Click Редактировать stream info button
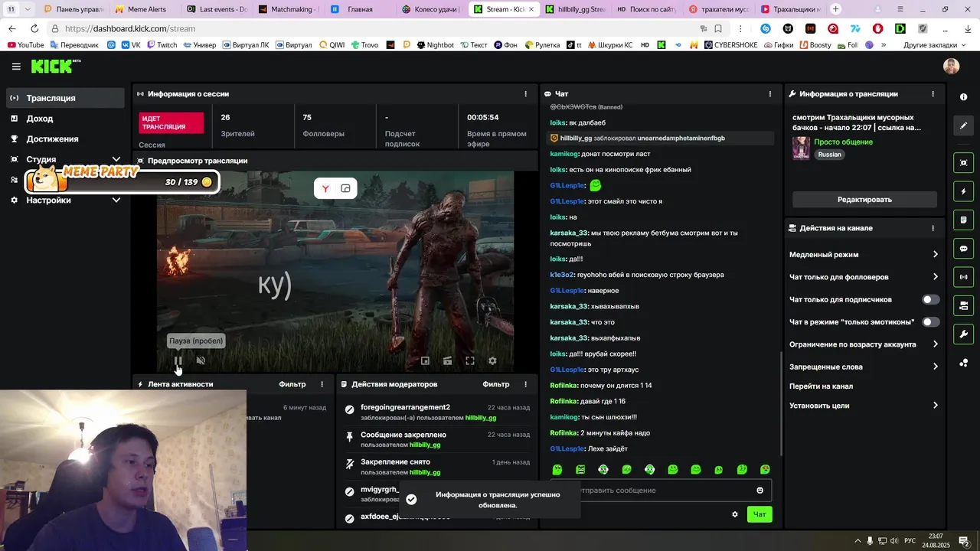The height and width of the screenshot is (551, 980). (864, 200)
